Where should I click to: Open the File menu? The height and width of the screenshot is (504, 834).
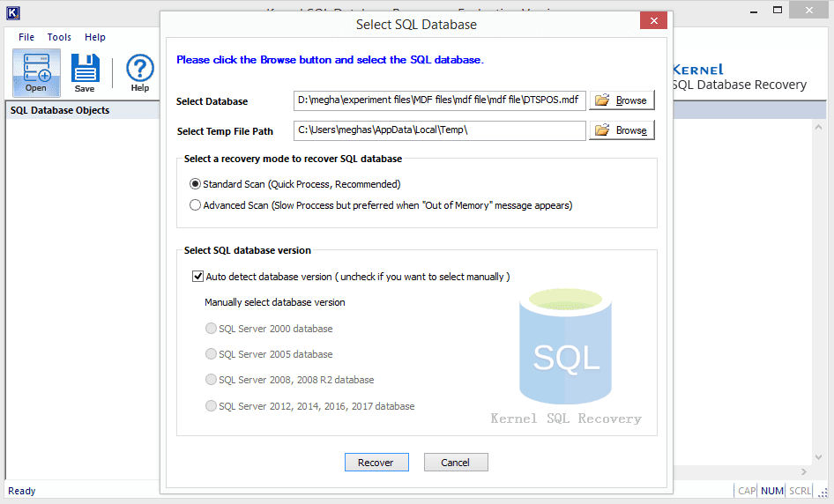click(x=26, y=37)
